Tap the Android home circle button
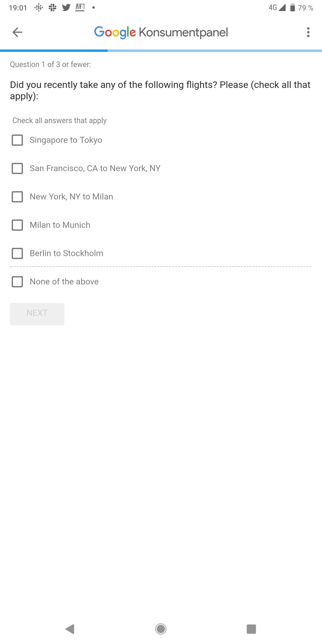The image size is (322, 644). click(161, 629)
